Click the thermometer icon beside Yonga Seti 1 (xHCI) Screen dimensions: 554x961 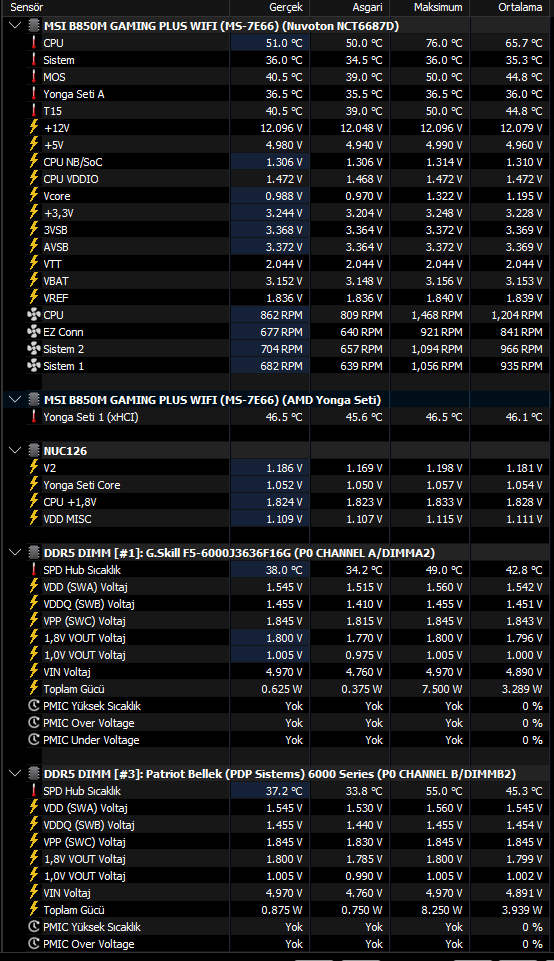[x=34, y=417]
